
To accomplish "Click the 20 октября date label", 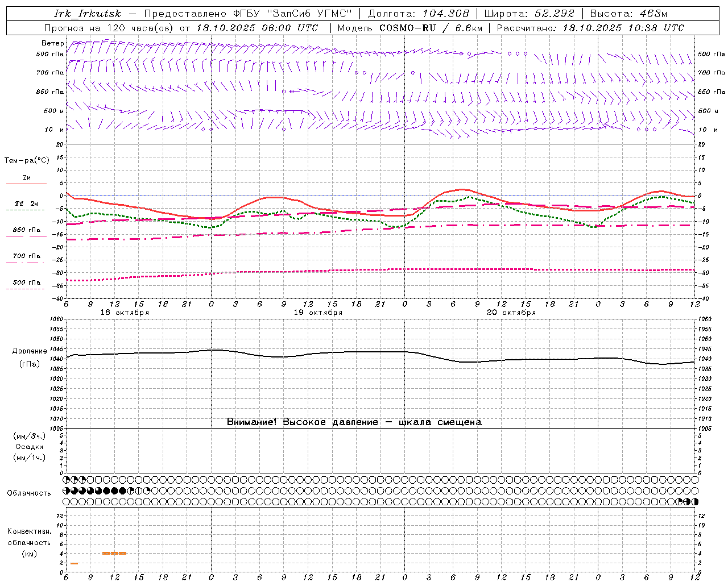I will pos(511,313).
